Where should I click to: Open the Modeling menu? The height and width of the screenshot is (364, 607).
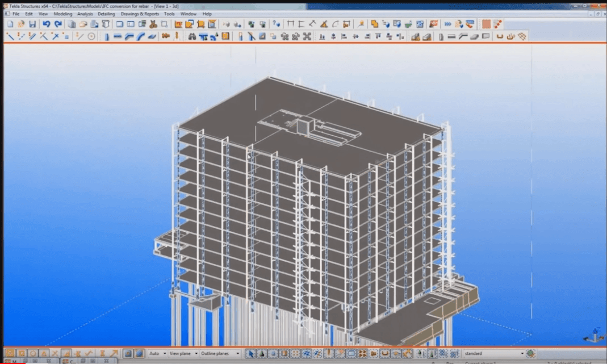62,14
